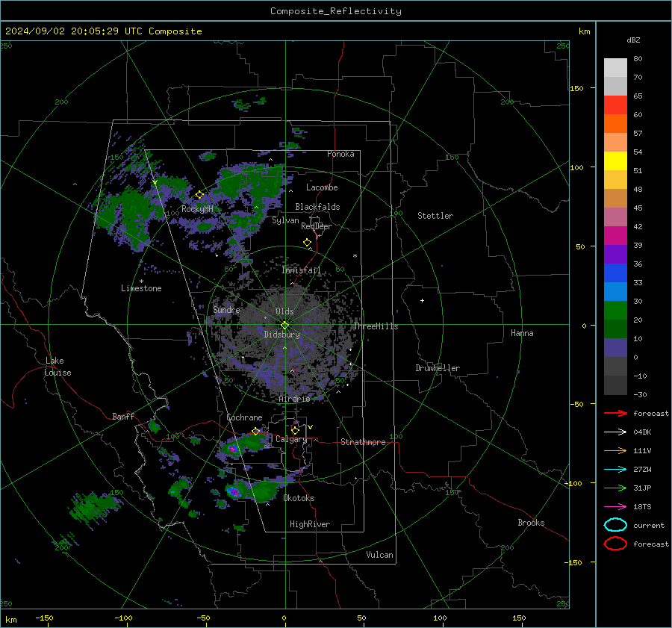Click the white 04DK arrow icon

615,432
